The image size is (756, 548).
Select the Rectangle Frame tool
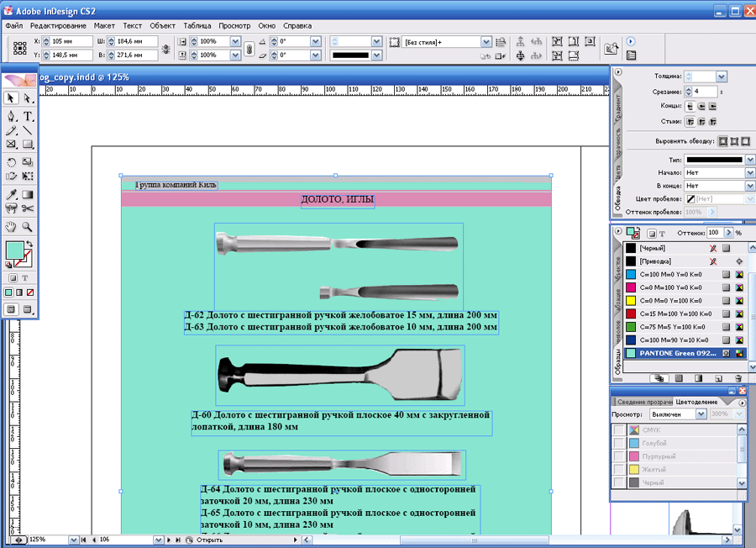11,145
